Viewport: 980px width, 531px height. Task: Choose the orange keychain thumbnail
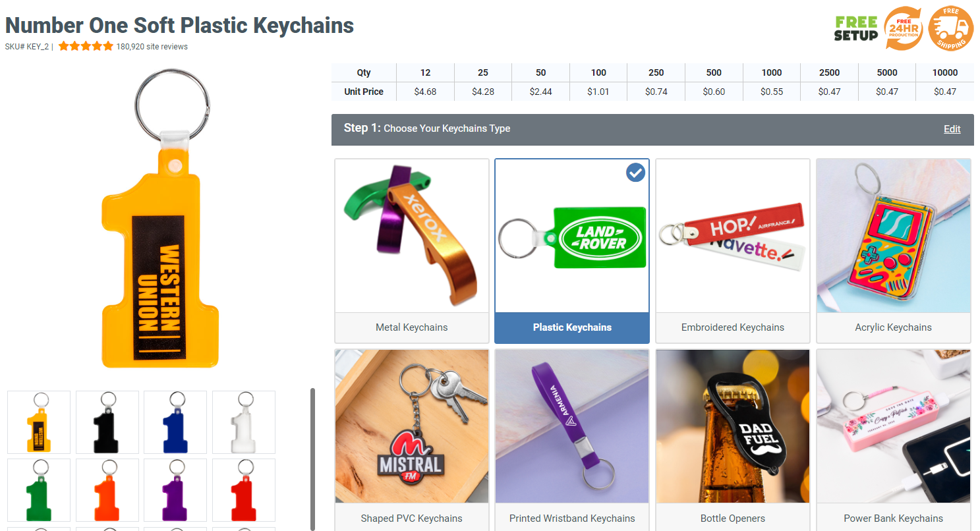point(107,490)
